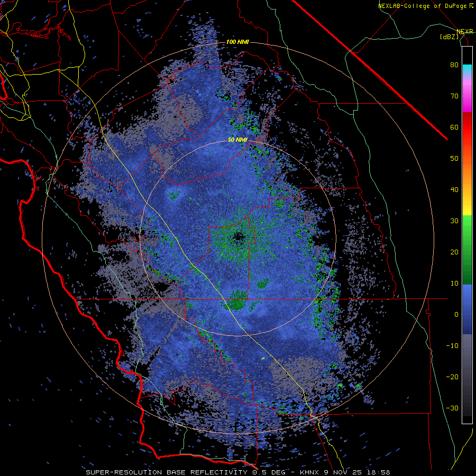
Task: Click the 60 value on dBZ scale
Action: (454, 127)
